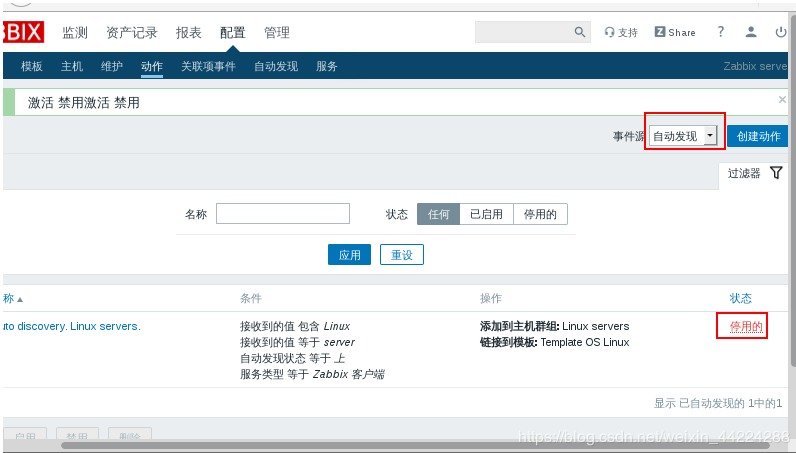Switch to the 维护 submenu
This screenshot has height=453, width=796.
(x=112, y=66)
